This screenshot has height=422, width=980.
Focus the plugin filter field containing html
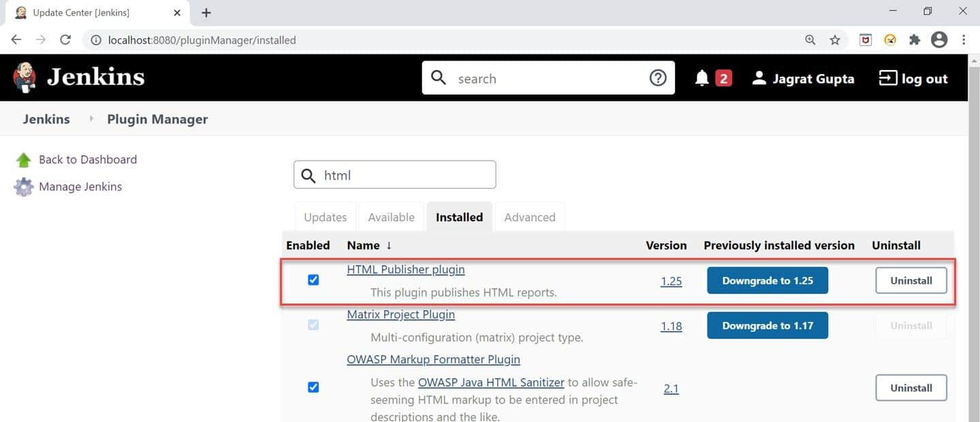coord(395,175)
